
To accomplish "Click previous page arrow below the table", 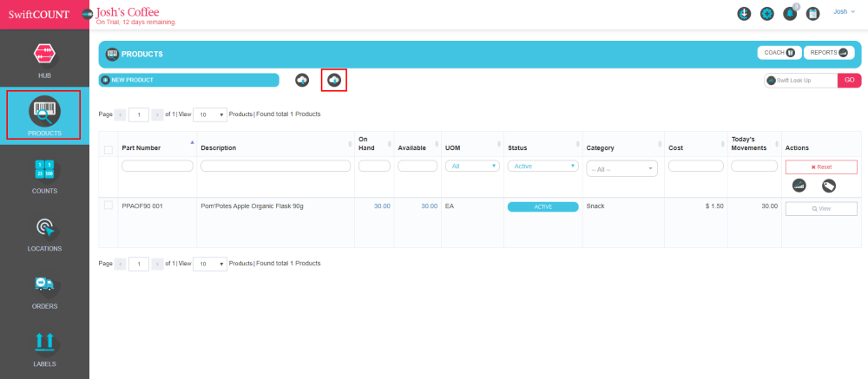I will [121, 264].
